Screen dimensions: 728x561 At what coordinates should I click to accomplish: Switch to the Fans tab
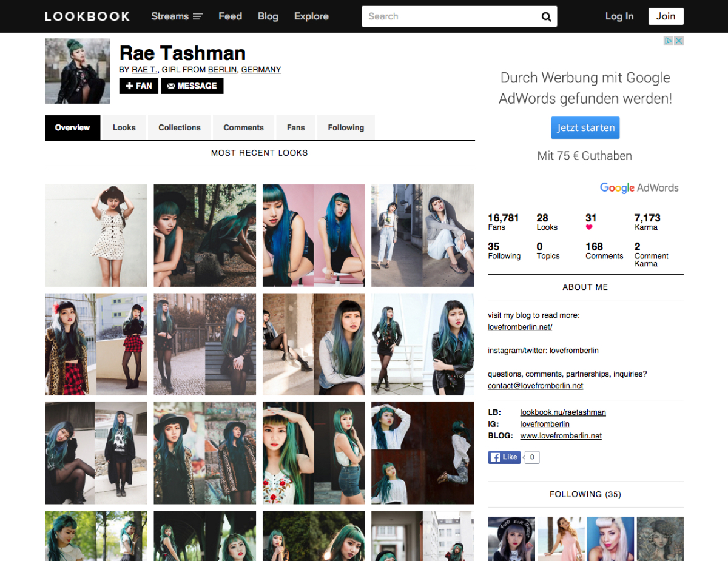(296, 127)
